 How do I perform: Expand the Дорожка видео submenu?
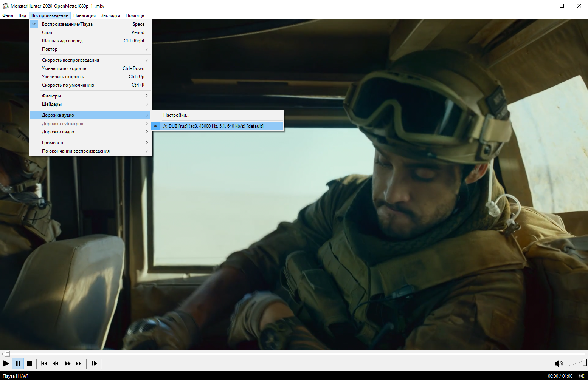[91, 131]
